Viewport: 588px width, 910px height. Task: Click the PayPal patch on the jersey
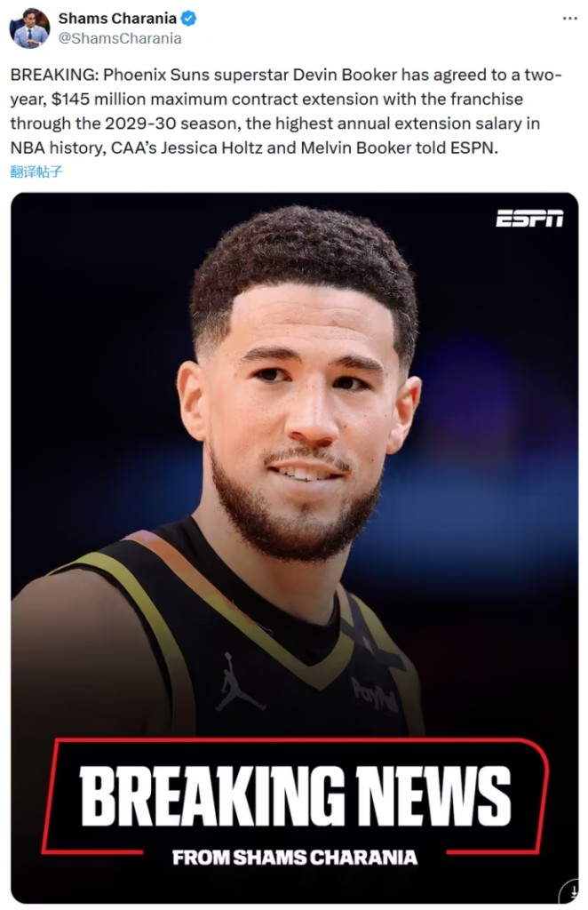tap(375, 695)
